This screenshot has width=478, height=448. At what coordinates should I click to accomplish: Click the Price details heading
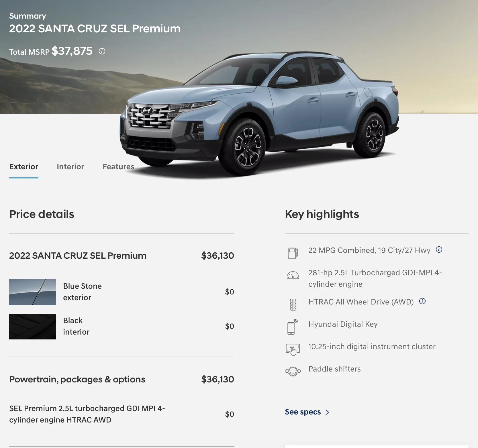[x=42, y=214]
